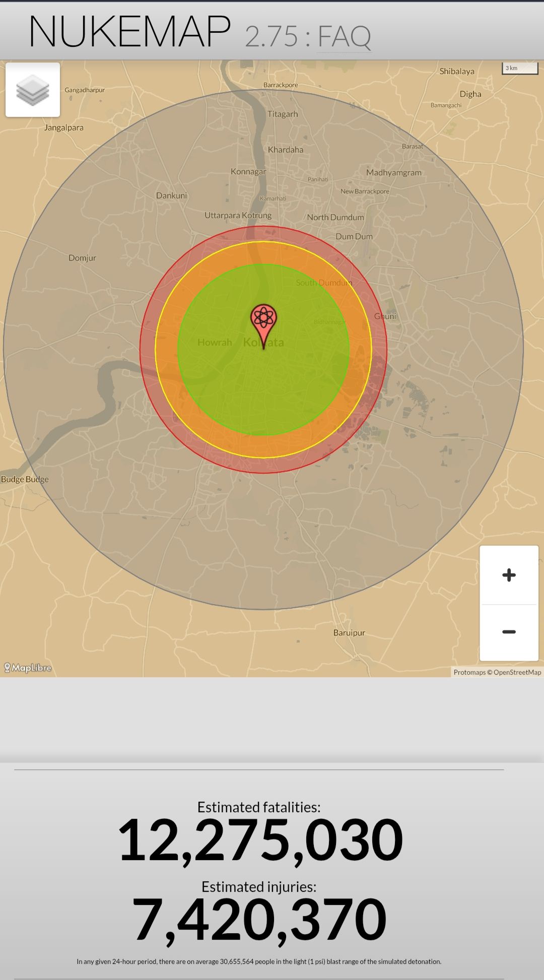Click the Barrackpore label on map

click(x=281, y=85)
